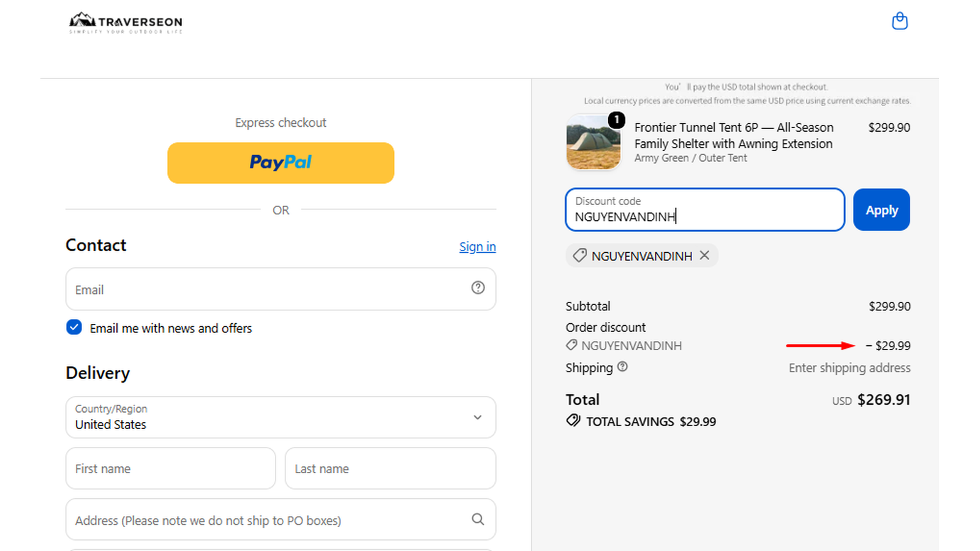
Task: Click the Delivery heading
Action: click(x=98, y=373)
